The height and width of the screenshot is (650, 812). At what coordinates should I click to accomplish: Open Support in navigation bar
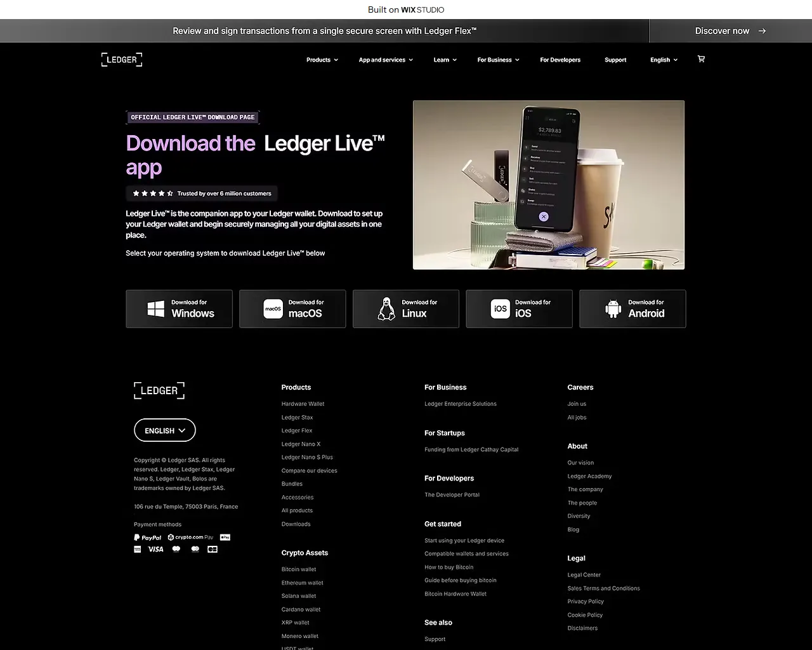(615, 60)
